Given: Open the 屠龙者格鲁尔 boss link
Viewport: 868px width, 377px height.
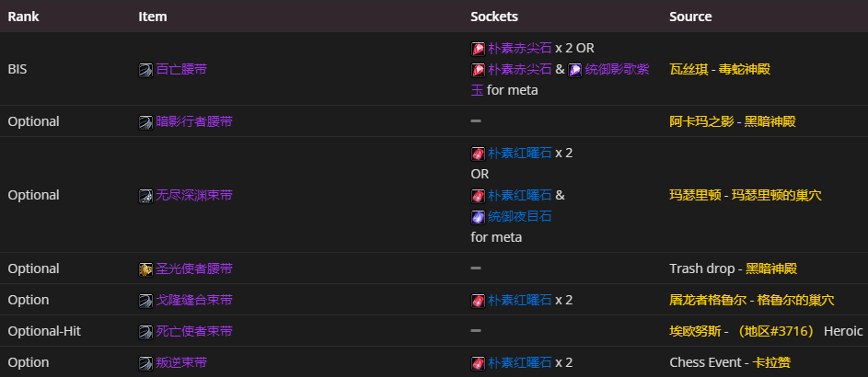Looking at the screenshot, I should click(x=706, y=300).
